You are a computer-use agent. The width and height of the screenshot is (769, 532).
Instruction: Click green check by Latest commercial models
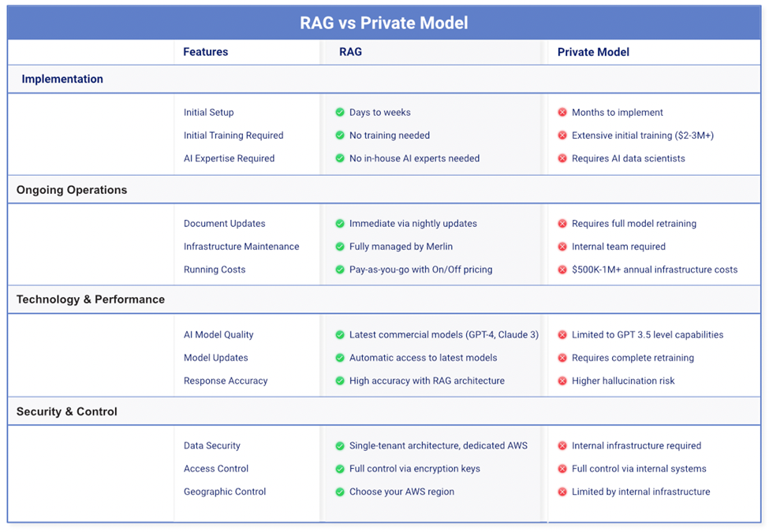click(340, 335)
